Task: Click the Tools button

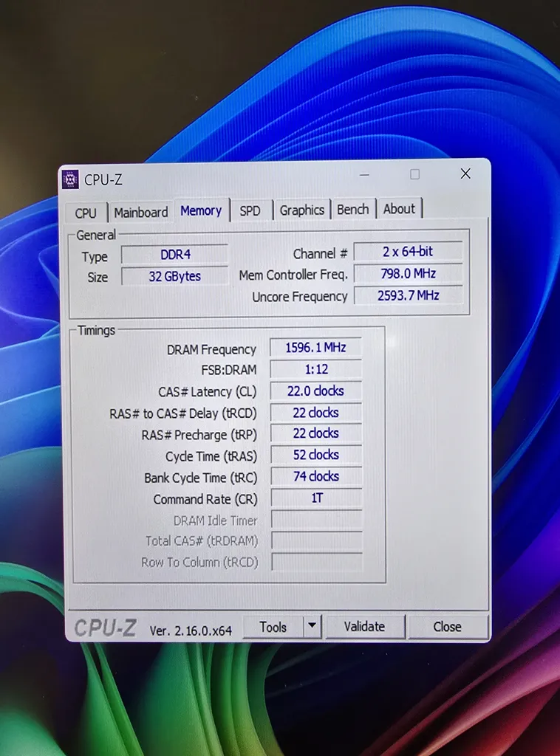Action: click(x=273, y=627)
